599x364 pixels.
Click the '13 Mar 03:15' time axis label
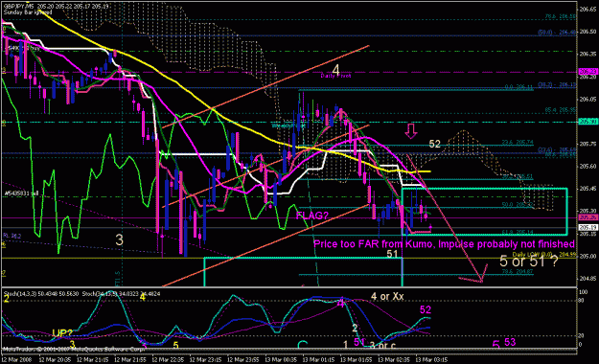(x=431, y=359)
